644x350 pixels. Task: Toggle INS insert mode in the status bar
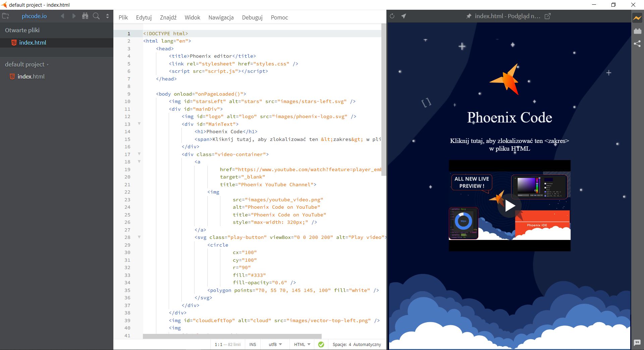point(253,345)
